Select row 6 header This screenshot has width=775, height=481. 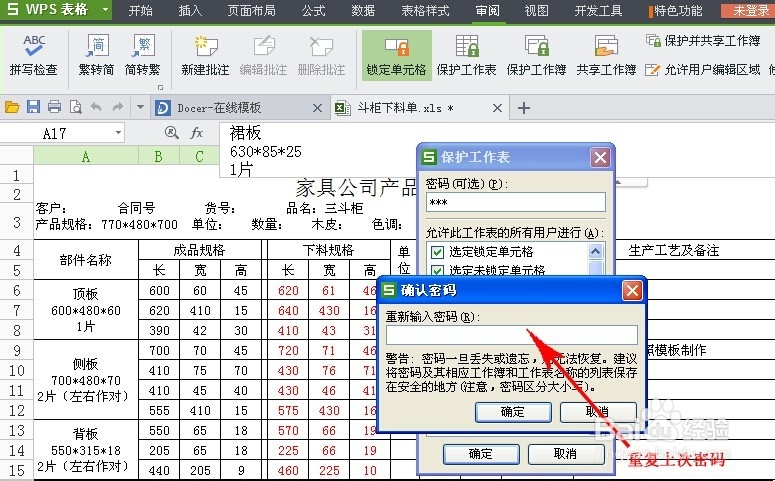click(17, 290)
